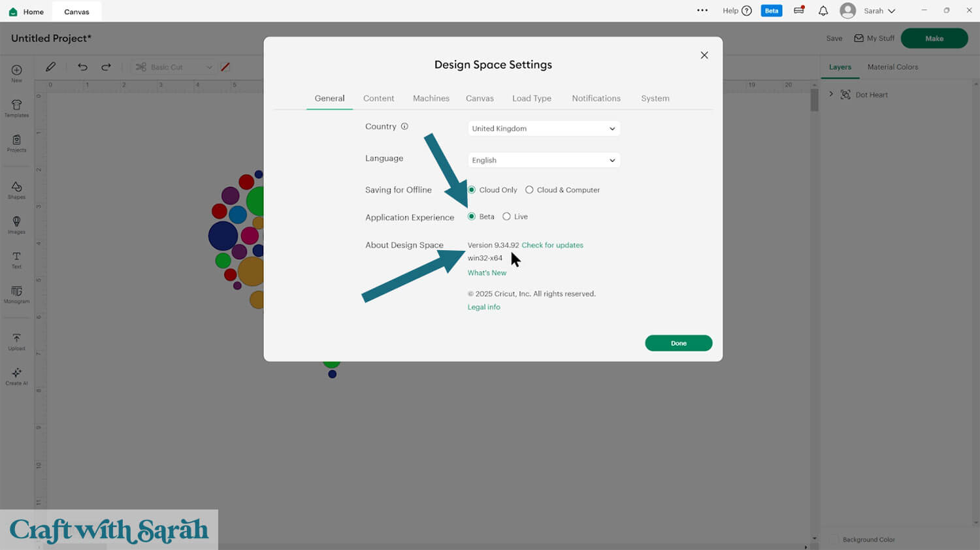980x550 pixels.
Task: Switch to the Load Type tab
Action: (532, 98)
